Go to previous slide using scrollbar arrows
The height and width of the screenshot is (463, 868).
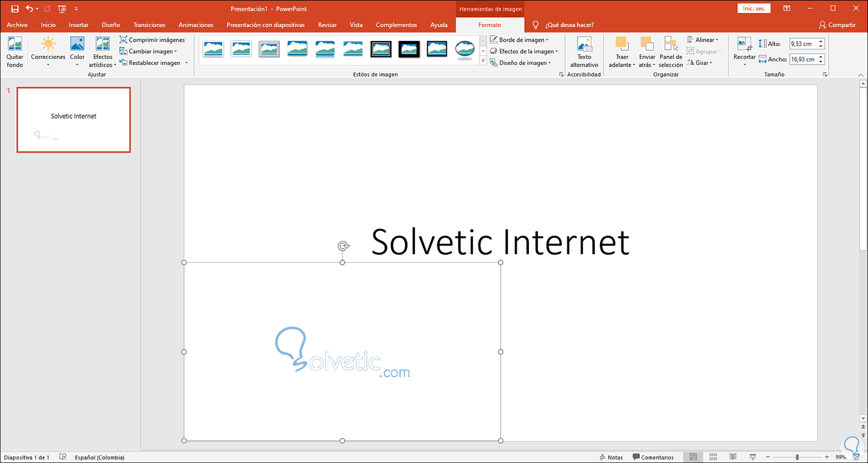tap(863, 427)
